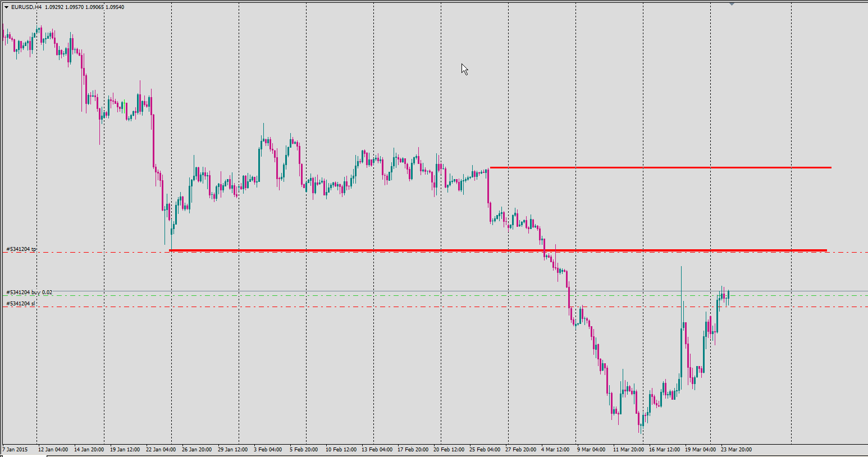
Task: Click the 9 Mar 04:00 time label
Action: tap(591, 449)
